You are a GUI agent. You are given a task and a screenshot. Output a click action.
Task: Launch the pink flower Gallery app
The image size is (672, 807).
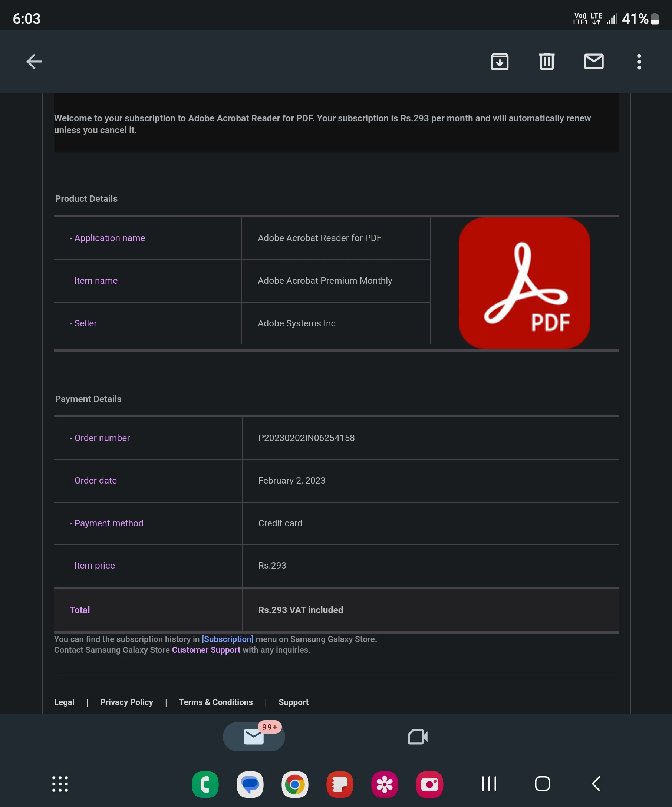pos(385,784)
